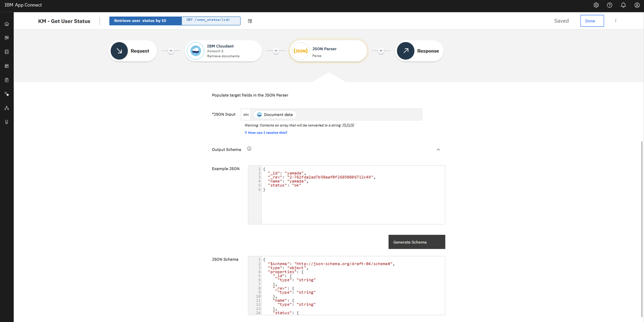Click the Done button

click(592, 21)
